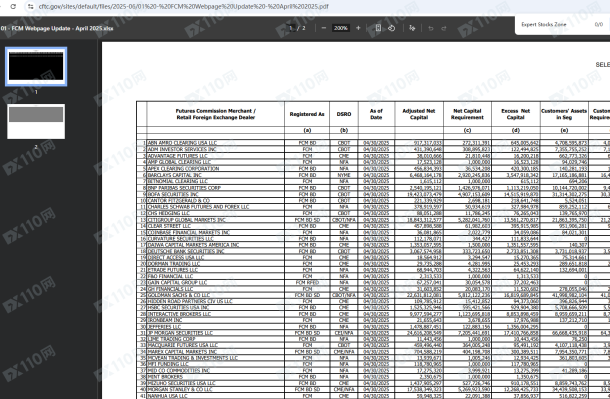This screenshot has width=610, height=399.
Task: Click the undo arrow in PDF toolbar
Action: click(x=431, y=28)
